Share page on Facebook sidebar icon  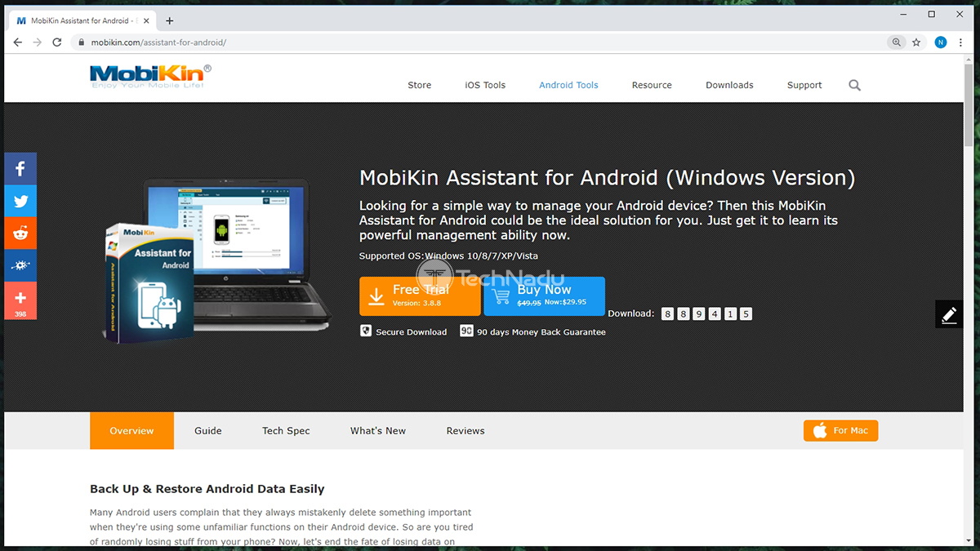click(x=20, y=169)
